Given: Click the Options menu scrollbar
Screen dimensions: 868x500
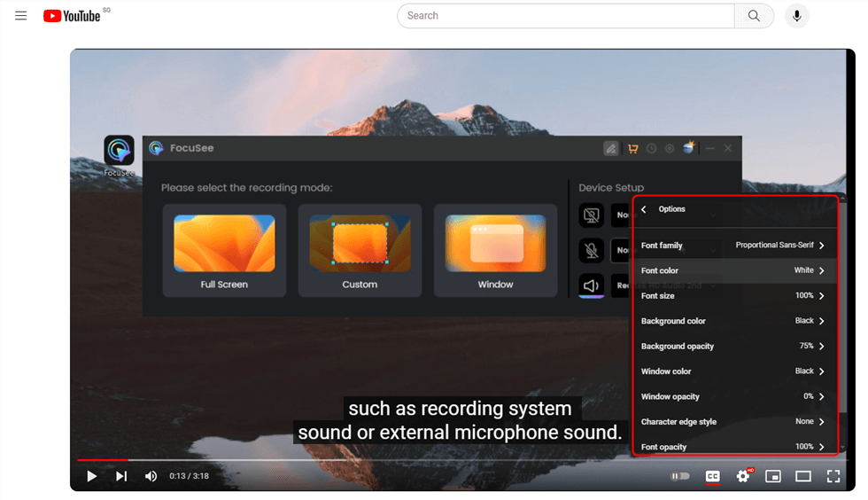Looking at the screenshot, I should [x=842, y=308].
